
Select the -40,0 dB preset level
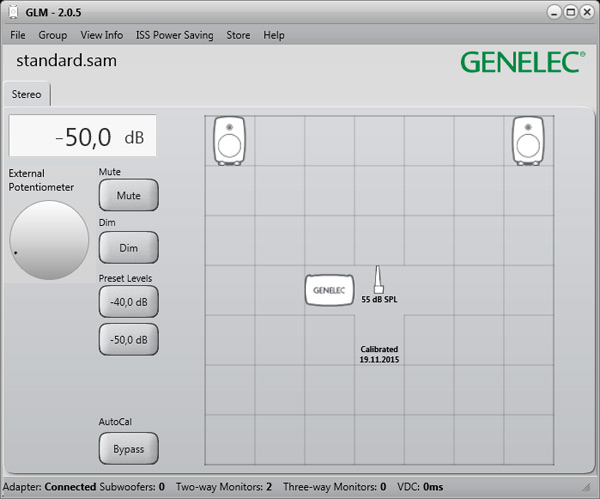(x=129, y=300)
